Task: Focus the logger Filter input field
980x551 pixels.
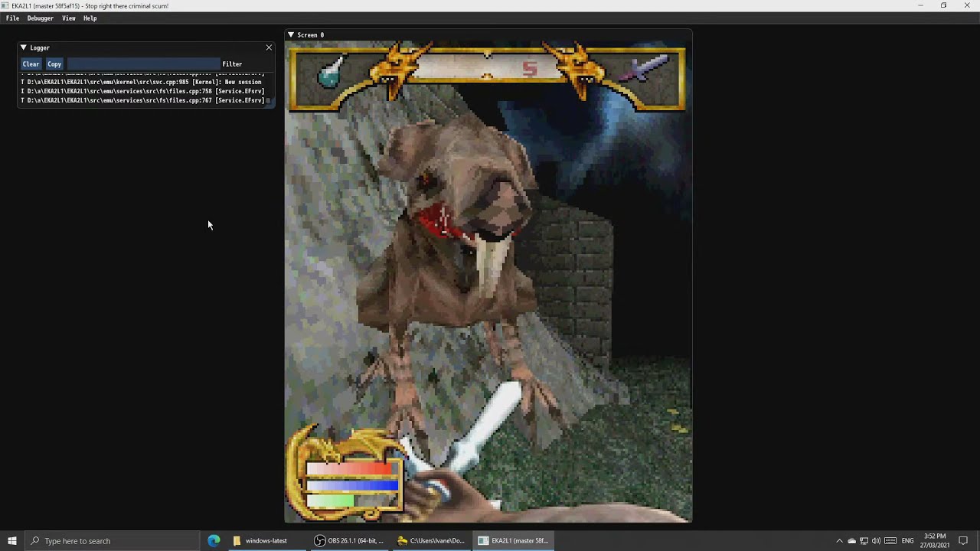Action: 143,64
